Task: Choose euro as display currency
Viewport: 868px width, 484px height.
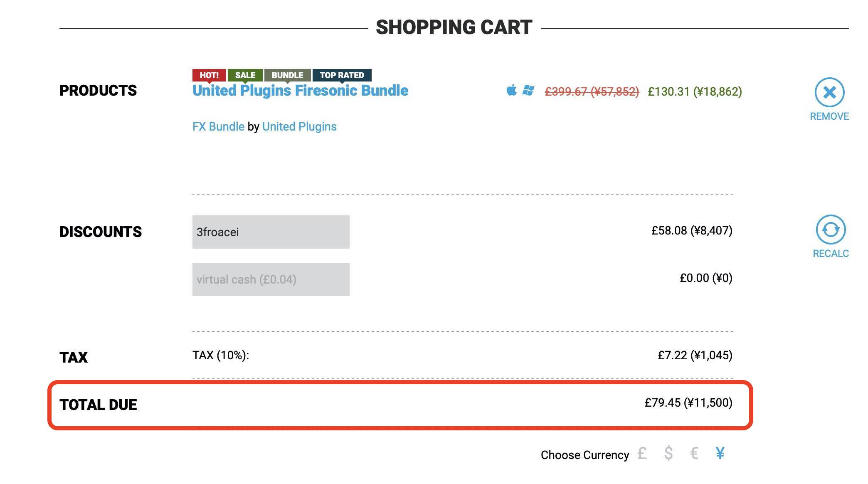Action: click(694, 453)
